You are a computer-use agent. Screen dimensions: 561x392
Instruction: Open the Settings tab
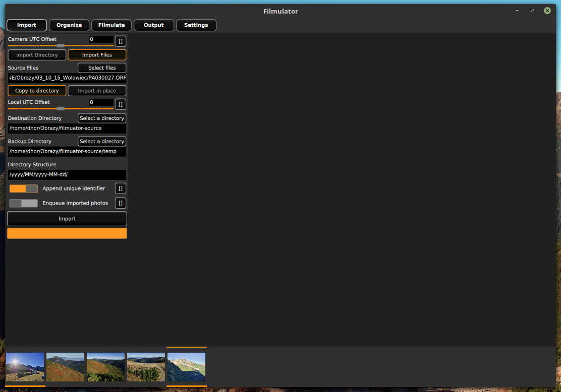[x=196, y=25]
